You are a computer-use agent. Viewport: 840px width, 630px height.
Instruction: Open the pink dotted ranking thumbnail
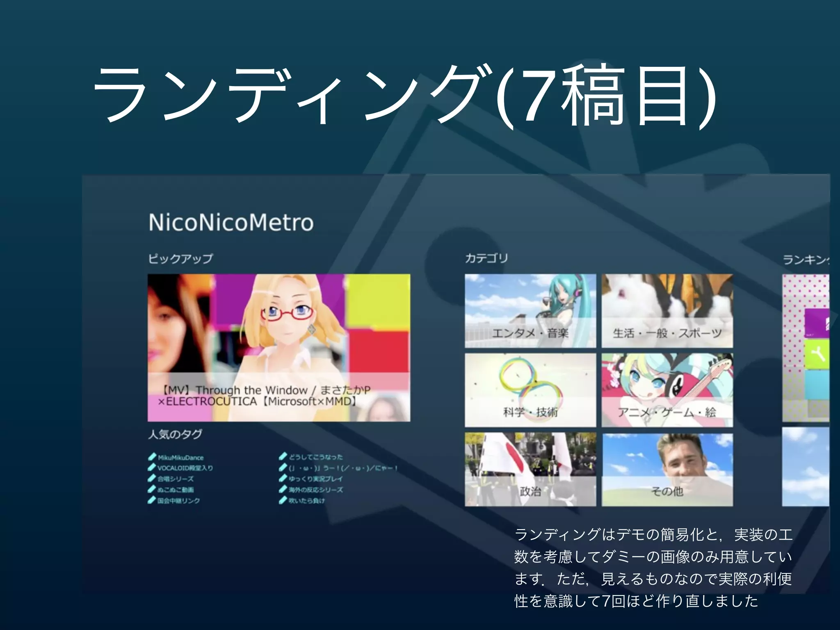806,348
